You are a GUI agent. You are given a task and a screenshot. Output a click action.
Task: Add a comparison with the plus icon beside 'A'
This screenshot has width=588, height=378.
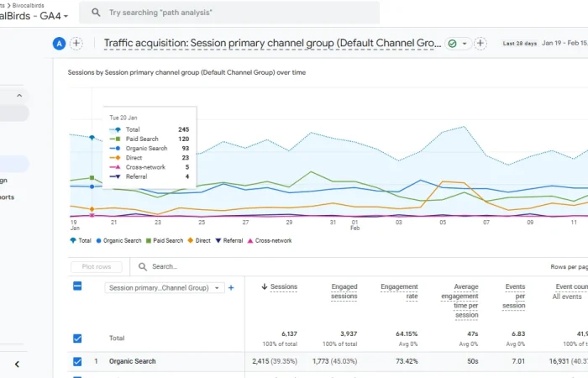76,44
